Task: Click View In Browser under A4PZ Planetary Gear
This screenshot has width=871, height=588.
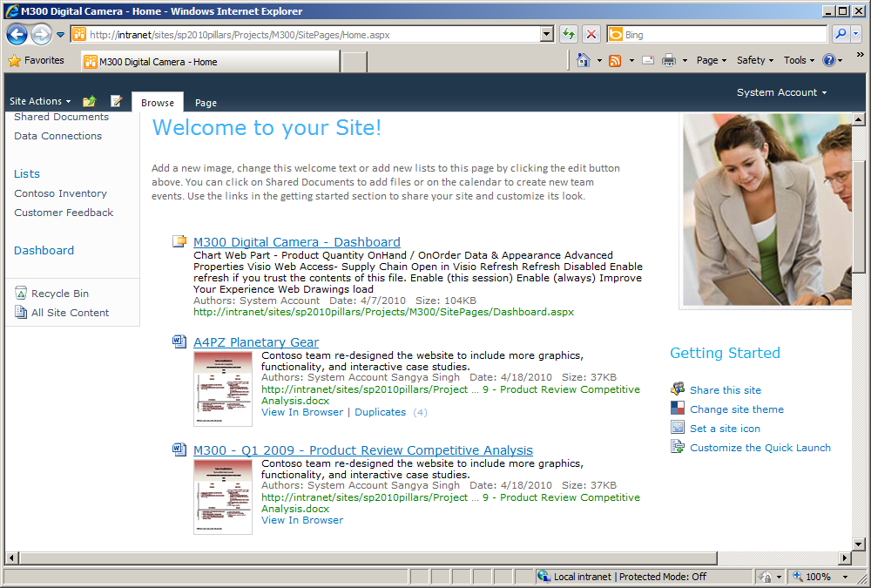Action: click(x=302, y=412)
